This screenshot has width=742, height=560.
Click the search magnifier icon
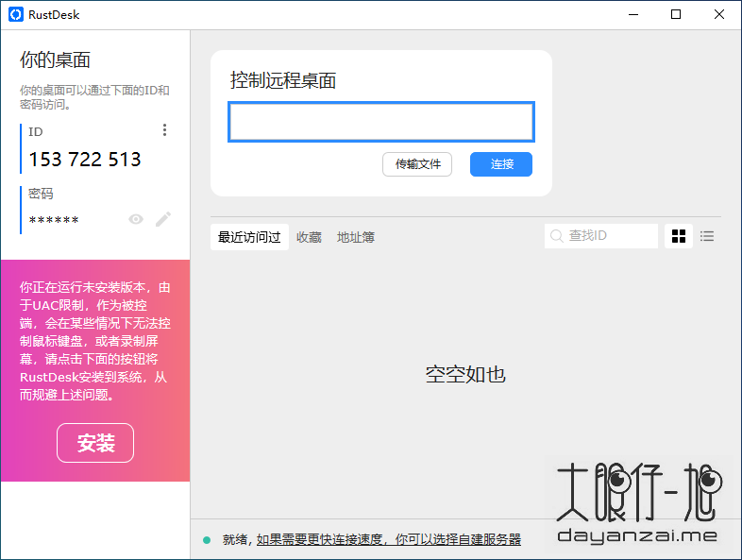557,236
